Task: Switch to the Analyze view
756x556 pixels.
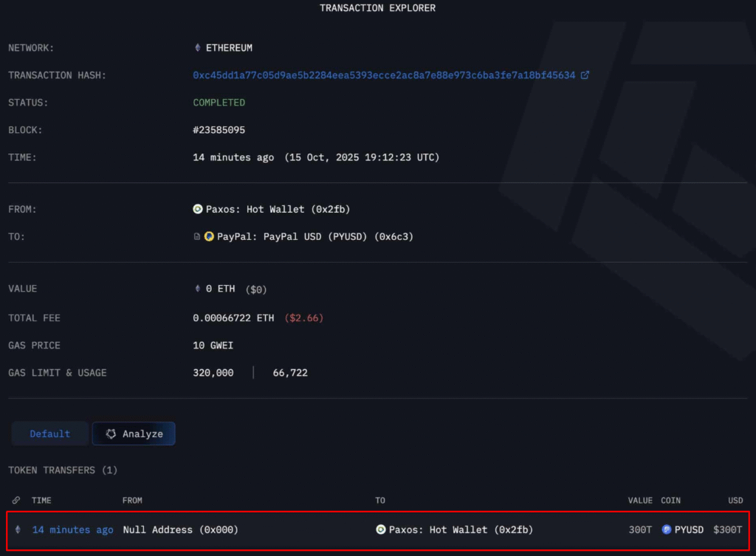Action: (x=134, y=433)
